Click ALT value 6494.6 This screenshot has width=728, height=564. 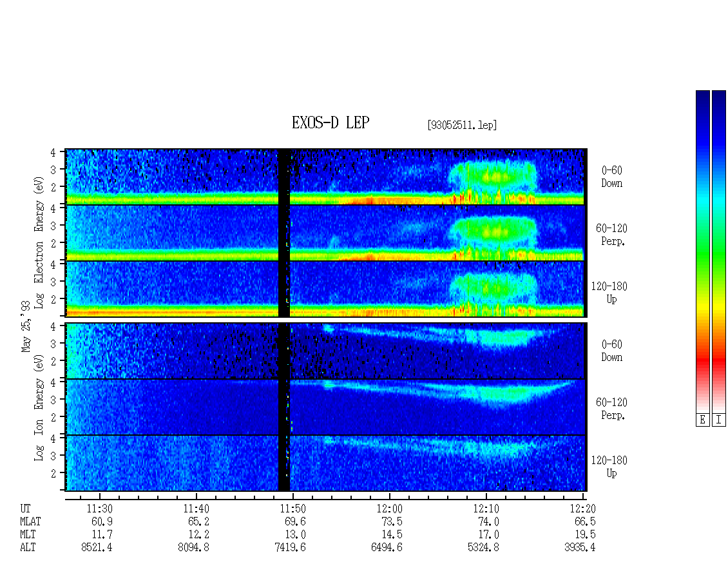(x=387, y=548)
